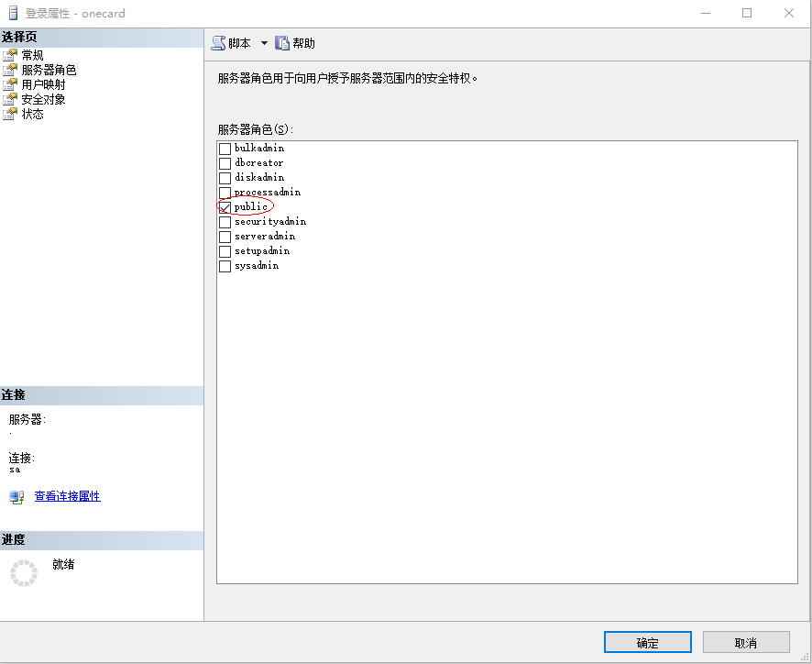This screenshot has height=664, width=812.
Task: Click the connection properties computer icon
Action: pyautogui.click(x=16, y=497)
